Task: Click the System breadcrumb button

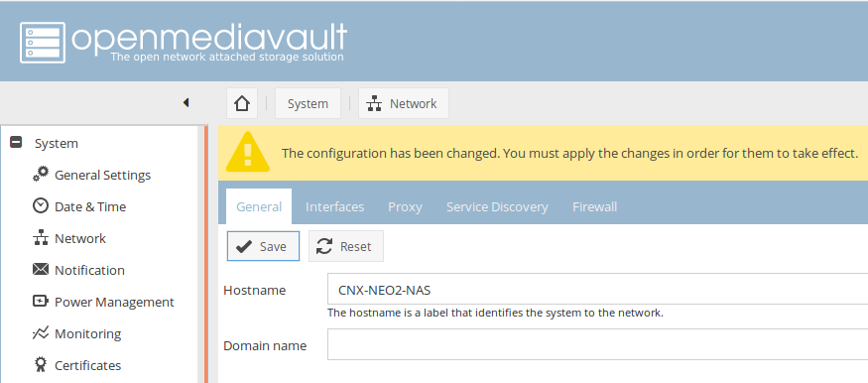Action: (x=308, y=103)
